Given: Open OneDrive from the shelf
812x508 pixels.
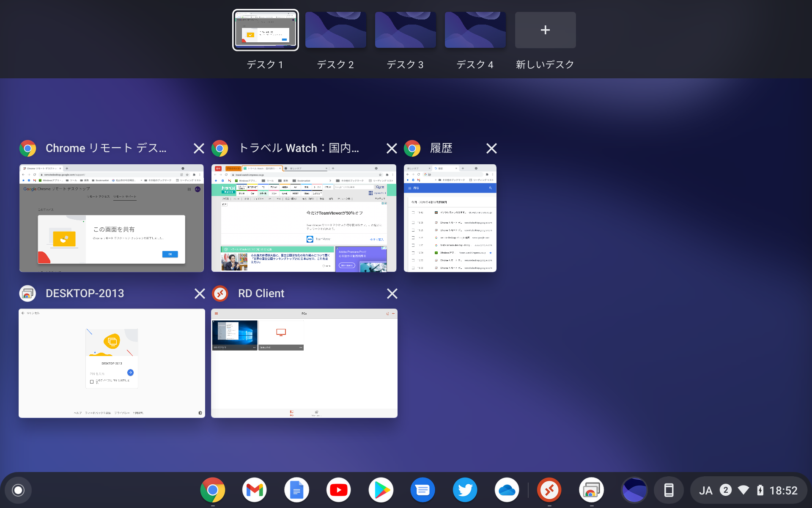Looking at the screenshot, I should point(507,490).
